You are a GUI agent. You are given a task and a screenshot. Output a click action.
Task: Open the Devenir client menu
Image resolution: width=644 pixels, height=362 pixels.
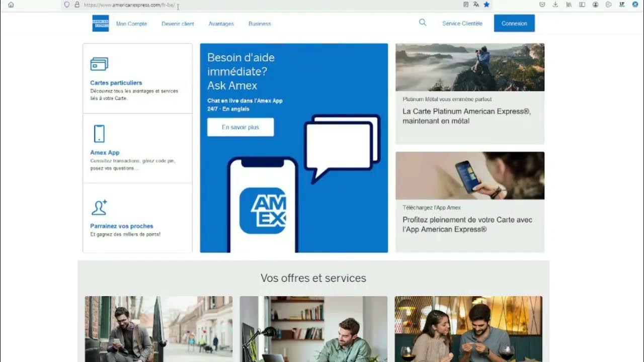click(x=178, y=24)
